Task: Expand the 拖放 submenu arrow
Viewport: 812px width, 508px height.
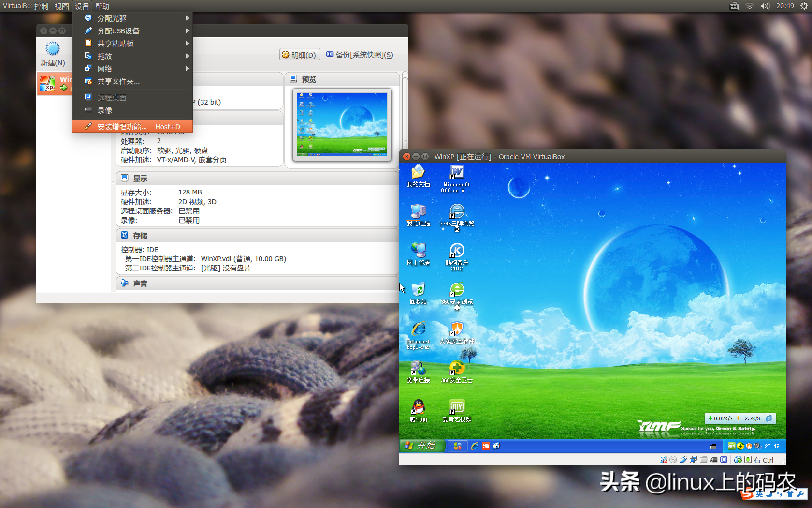Action: pos(188,56)
